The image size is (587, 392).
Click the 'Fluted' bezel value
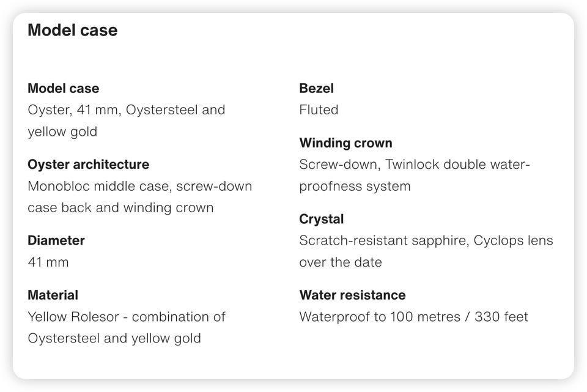319,109
